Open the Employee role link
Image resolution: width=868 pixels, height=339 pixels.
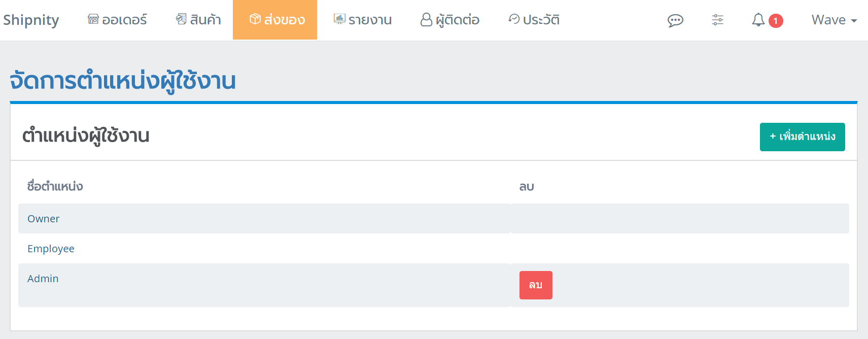pyautogui.click(x=51, y=249)
